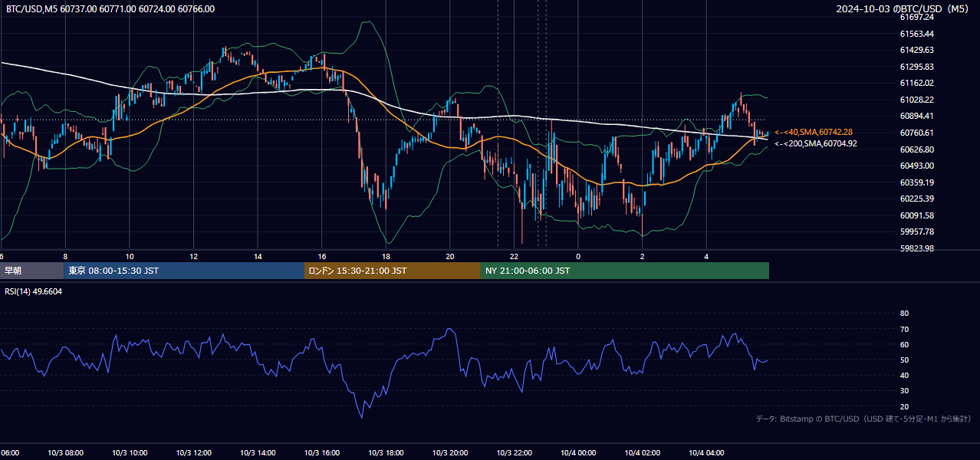Viewport: 980px width, 460px height.
Task: Pick price level 60493.00
Action: click(916, 166)
